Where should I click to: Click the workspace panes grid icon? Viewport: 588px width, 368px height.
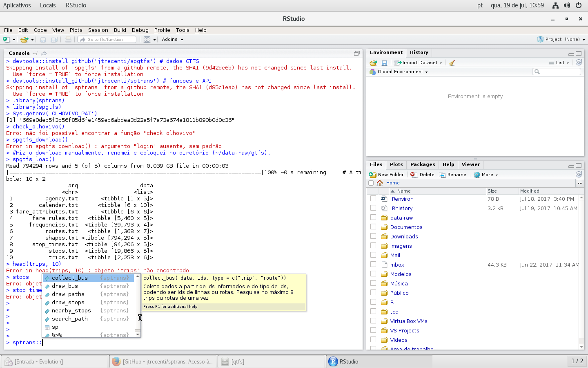147,40
